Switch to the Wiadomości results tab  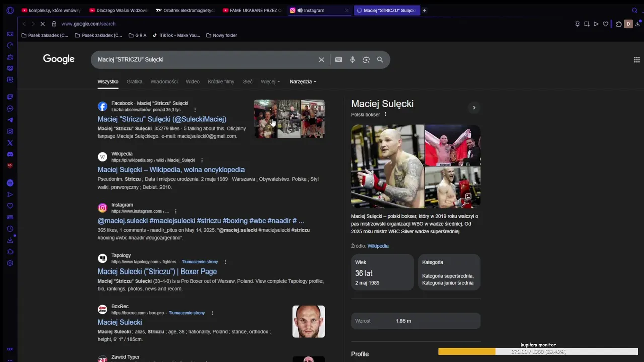pyautogui.click(x=164, y=82)
